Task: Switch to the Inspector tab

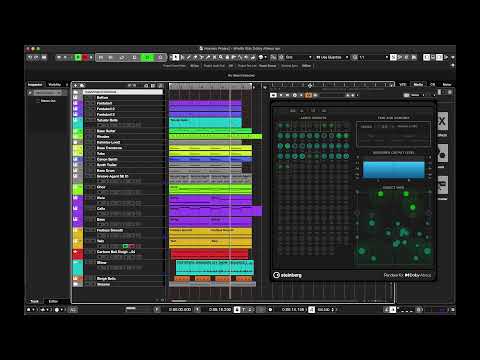Action: [x=35, y=85]
